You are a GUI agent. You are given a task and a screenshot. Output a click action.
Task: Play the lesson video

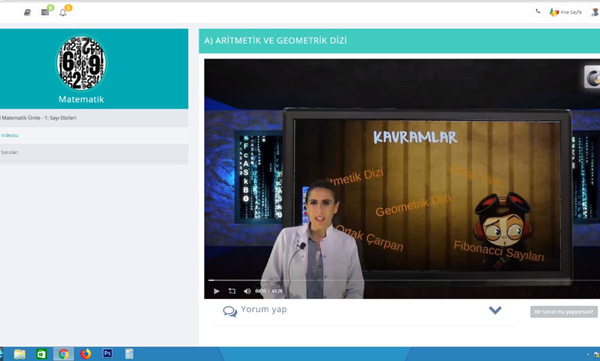(x=216, y=291)
